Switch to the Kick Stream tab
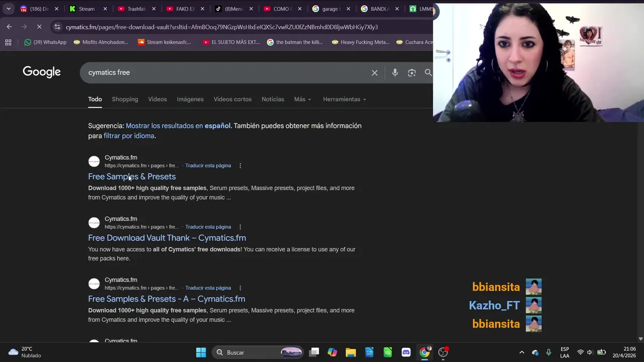The height and width of the screenshot is (362, 644). 88,9
